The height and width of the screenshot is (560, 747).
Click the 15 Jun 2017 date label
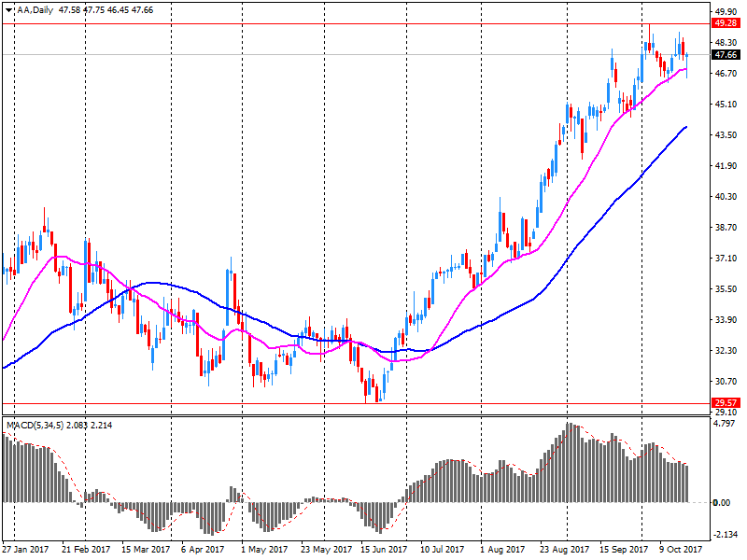[384, 550]
